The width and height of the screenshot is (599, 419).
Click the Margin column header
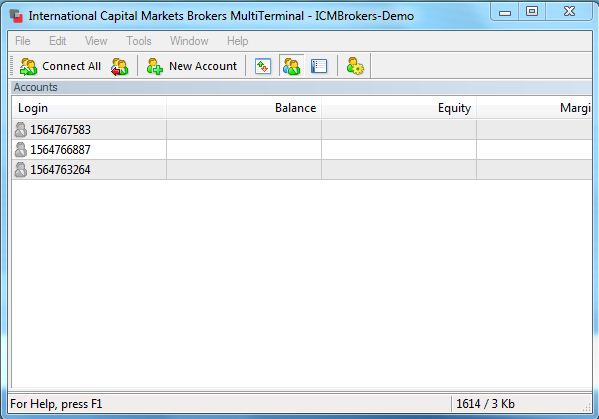(x=535, y=108)
